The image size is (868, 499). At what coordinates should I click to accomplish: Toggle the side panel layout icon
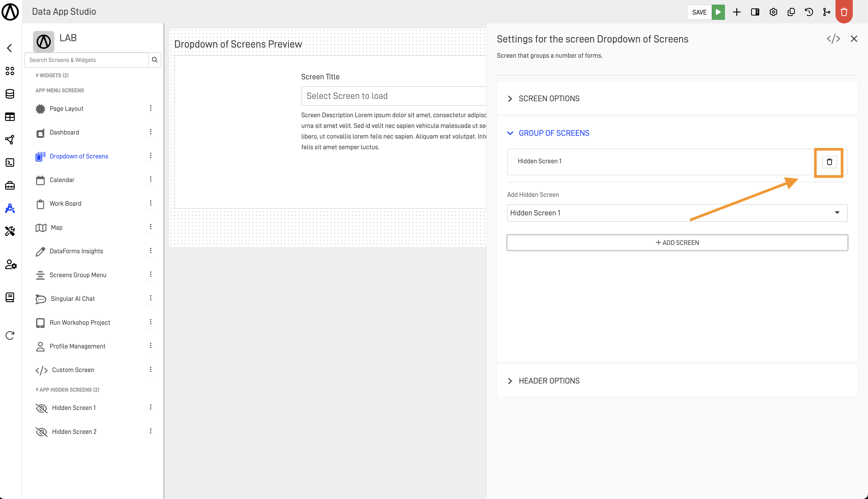[755, 12]
